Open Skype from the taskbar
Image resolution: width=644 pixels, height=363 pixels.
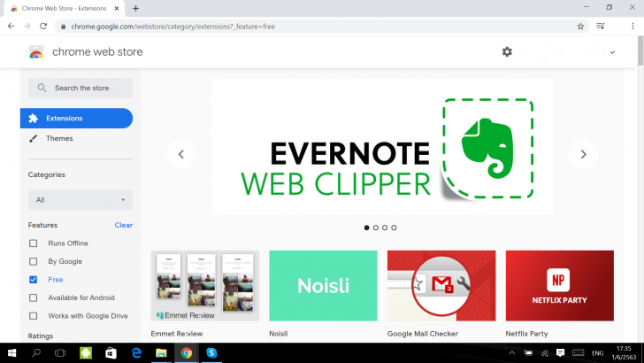(x=211, y=353)
